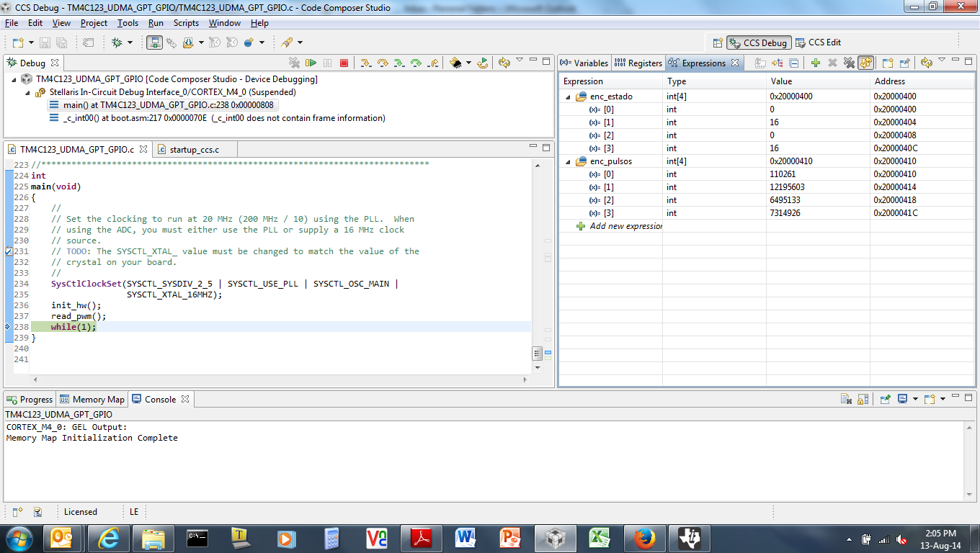Click the volume icon in system tray

click(901, 539)
